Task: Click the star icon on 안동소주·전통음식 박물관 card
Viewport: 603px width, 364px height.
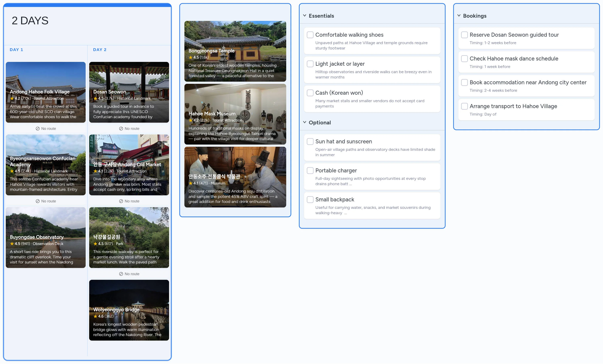Action: (x=191, y=183)
